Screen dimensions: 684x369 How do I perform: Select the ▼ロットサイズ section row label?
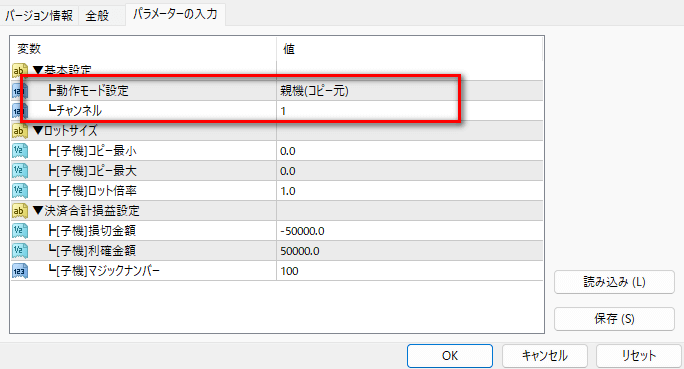pos(65,131)
